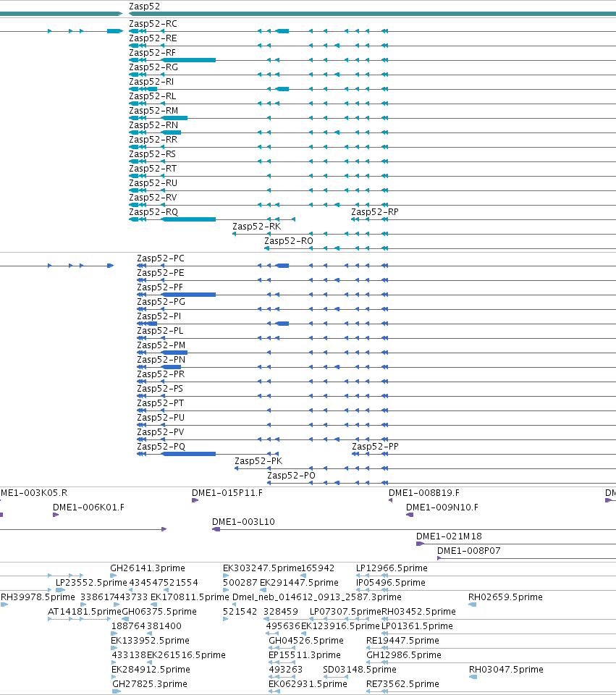The image size is (616, 695).
Task: Click the IP05496.5prime EST label
Action: tap(390, 583)
